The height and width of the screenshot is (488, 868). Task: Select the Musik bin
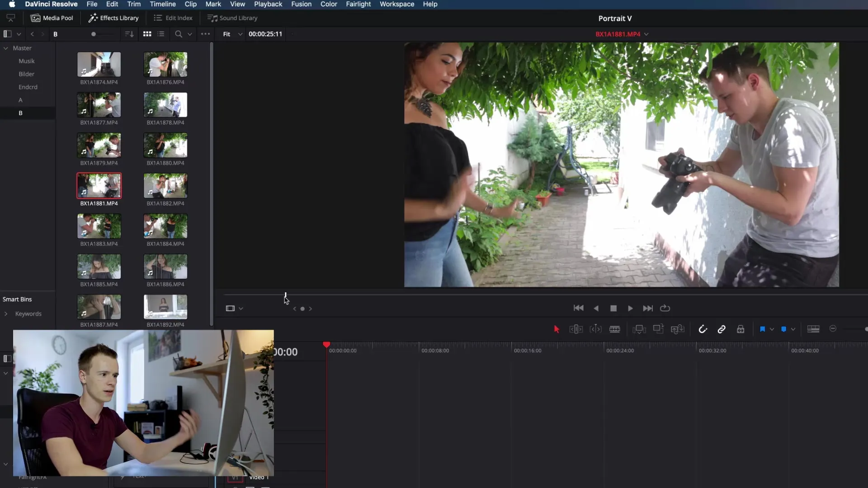[27, 61]
